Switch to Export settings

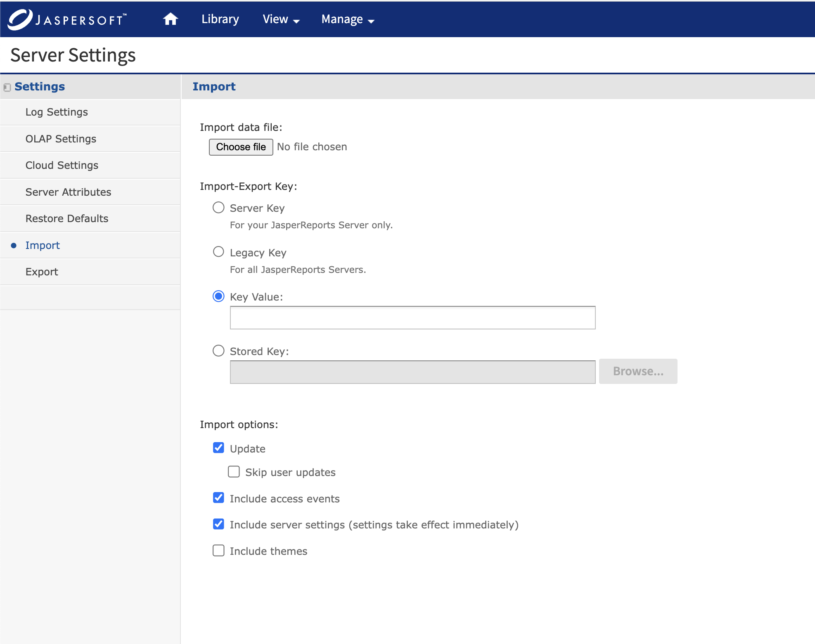(42, 272)
